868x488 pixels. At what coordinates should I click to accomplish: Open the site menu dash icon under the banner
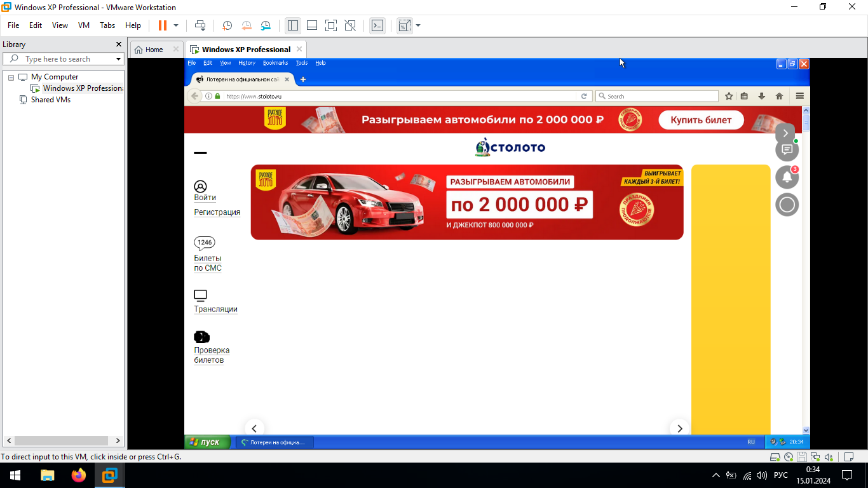tap(200, 152)
